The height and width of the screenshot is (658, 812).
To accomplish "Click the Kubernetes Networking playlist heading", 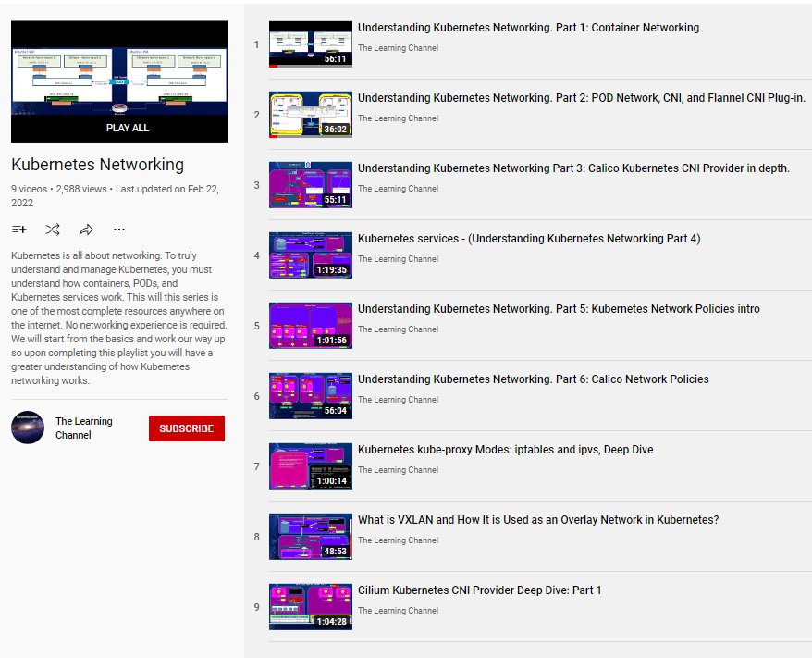I will [x=97, y=165].
